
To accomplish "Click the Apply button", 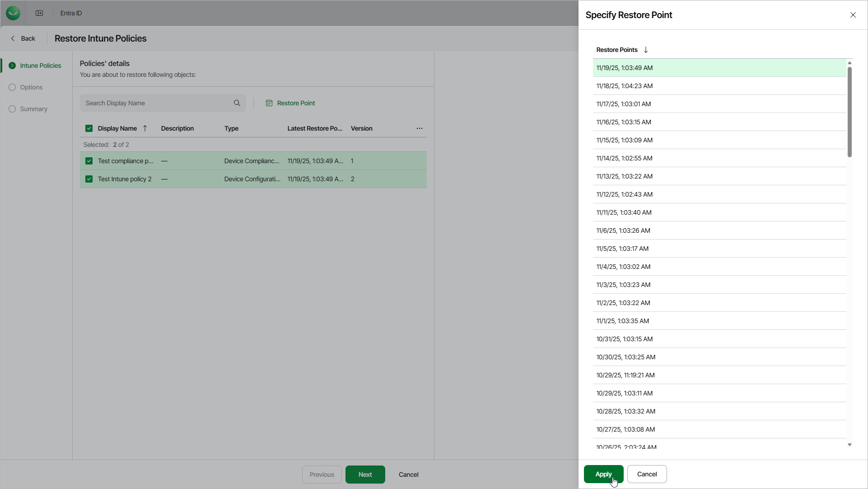I will point(603,474).
